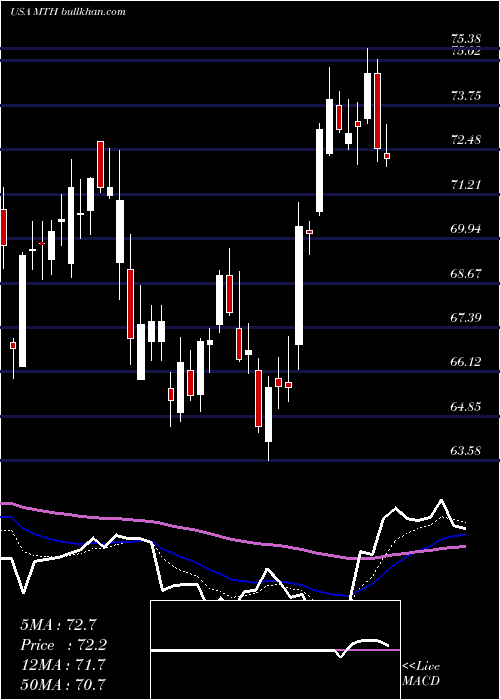Click the <<Live MACD label
The height and width of the screenshot is (700, 500).
[x=421, y=673]
